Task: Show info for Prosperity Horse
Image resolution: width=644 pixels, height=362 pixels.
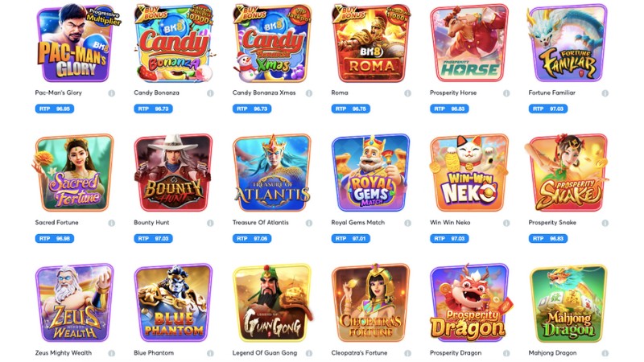Action: tap(506, 93)
